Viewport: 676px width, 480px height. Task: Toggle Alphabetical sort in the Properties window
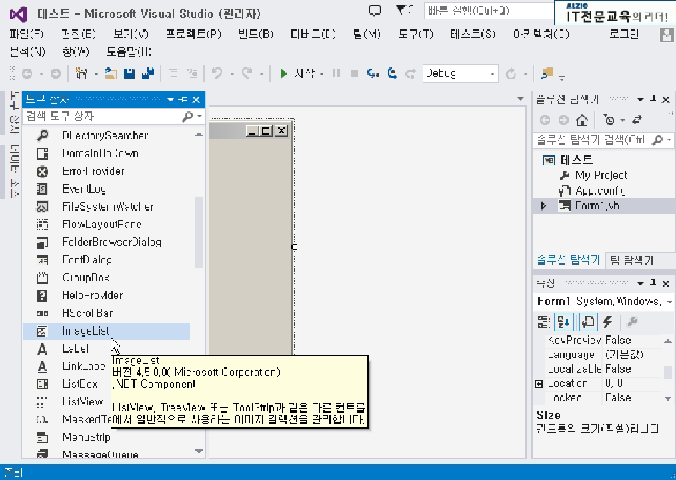coord(563,321)
